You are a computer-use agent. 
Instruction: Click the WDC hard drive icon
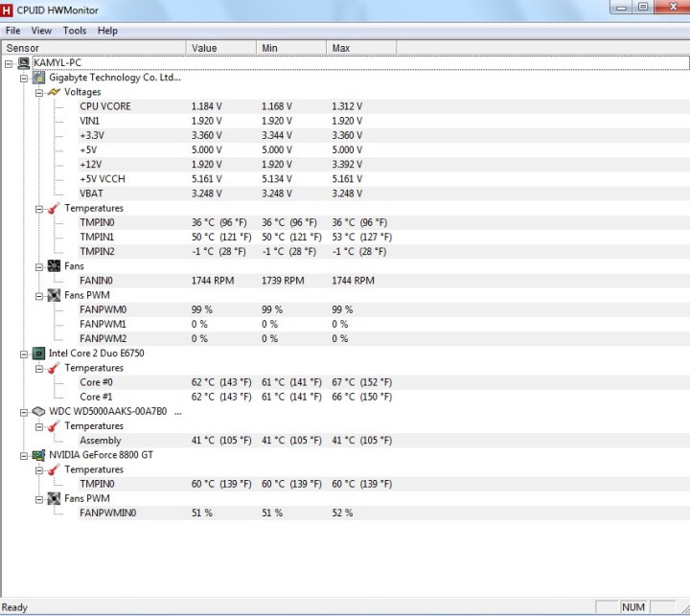point(38,412)
